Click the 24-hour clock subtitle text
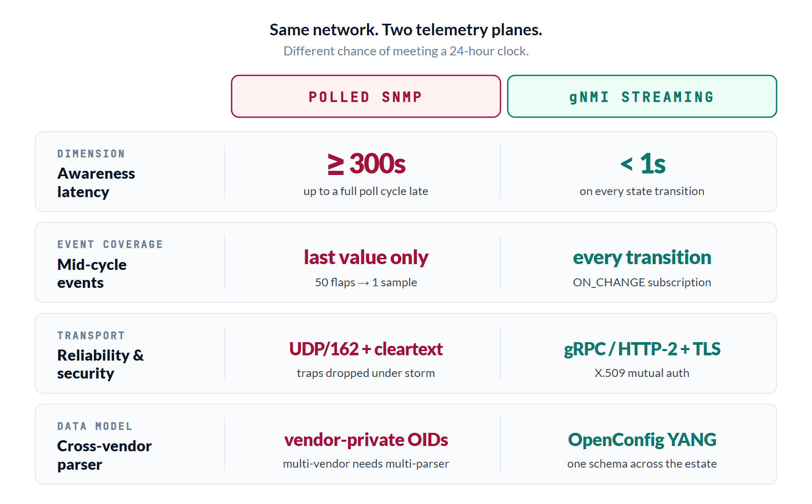The width and height of the screenshot is (812, 504). click(406, 51)
